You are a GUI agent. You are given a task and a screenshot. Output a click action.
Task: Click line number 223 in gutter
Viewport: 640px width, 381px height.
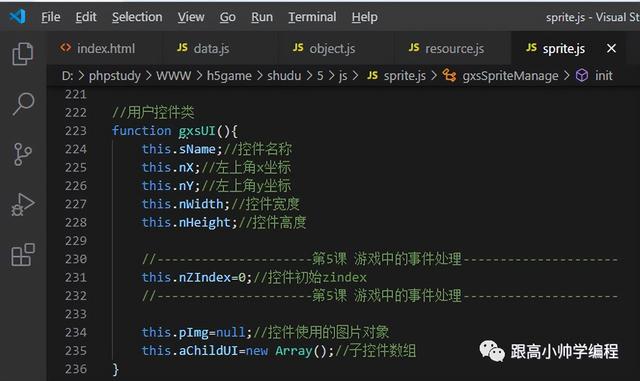tap(76, 131)
